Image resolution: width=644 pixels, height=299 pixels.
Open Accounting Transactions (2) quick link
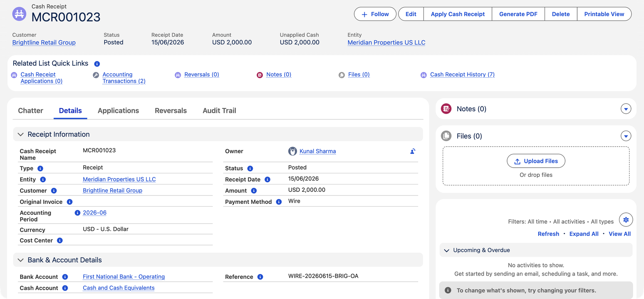[124, 78]
